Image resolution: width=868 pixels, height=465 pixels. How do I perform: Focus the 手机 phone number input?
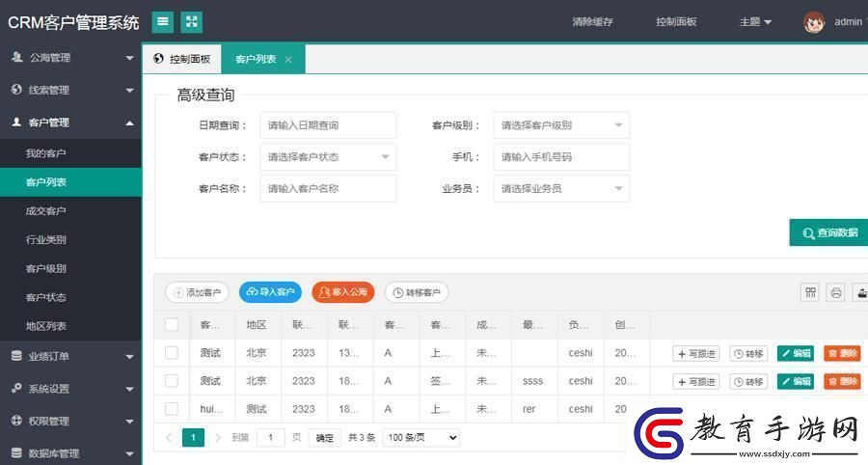561,157
